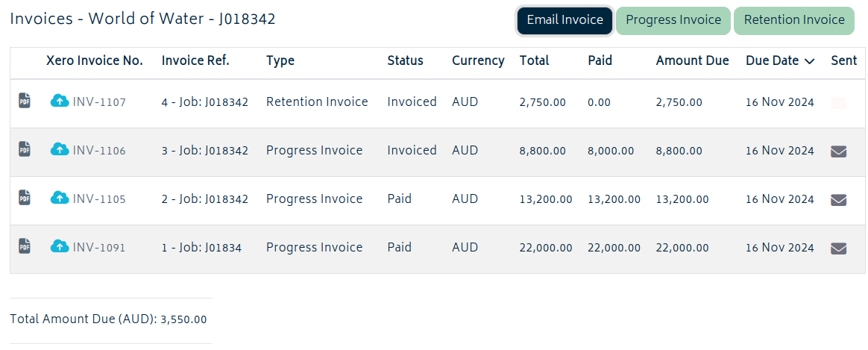Click Xero cloud upload icon for INV-1105

click(x=60, y=197)
